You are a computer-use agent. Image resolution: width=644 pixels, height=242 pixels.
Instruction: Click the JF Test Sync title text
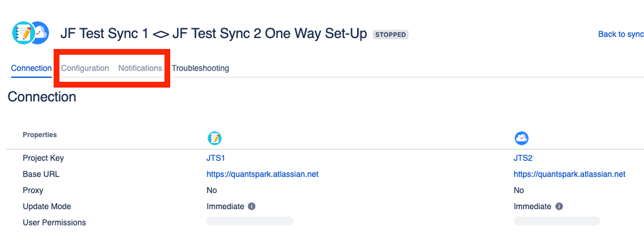(213, 33)
